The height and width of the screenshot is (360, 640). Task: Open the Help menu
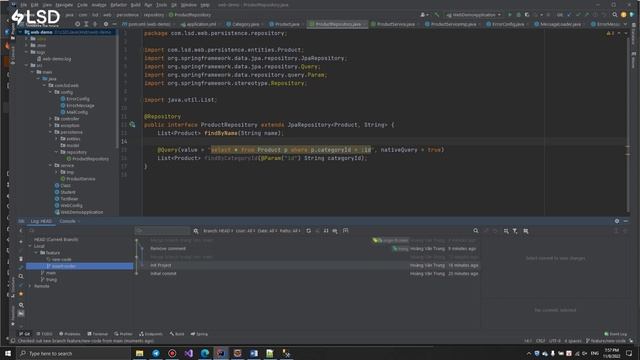(x=205, y=5)
